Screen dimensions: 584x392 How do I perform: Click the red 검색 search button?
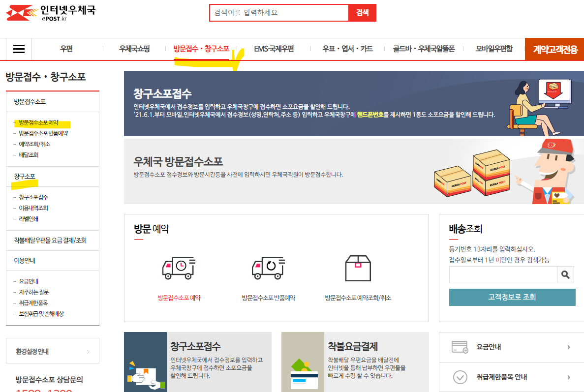[362, 12]
